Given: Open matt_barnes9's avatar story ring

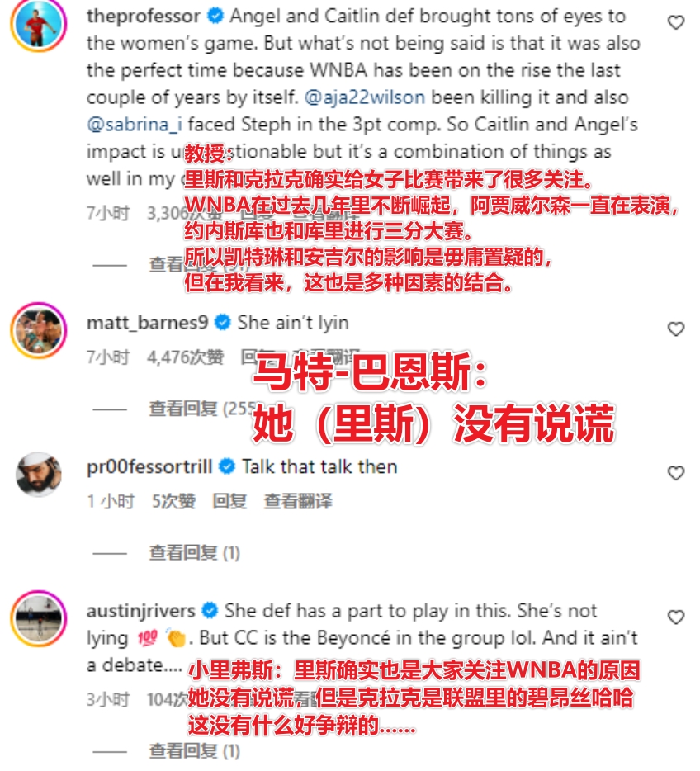Looking at the screenshot, I should (38, 330).
